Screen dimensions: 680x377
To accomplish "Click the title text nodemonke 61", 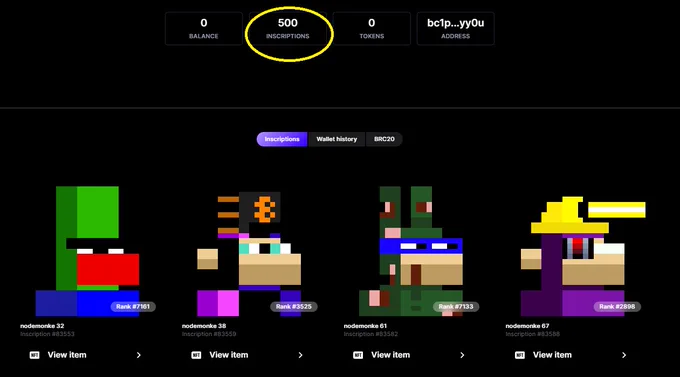I will [x=365, y=326].
